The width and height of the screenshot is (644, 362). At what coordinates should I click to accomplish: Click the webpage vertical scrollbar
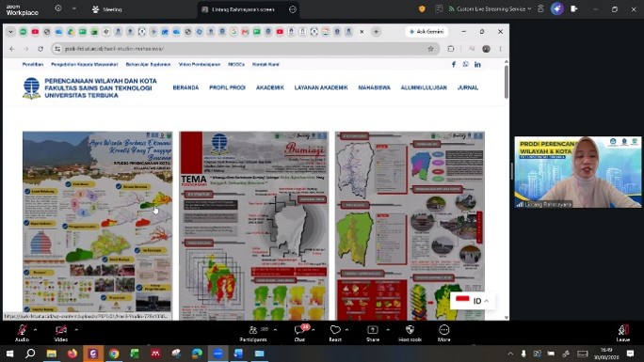(506, 82)
